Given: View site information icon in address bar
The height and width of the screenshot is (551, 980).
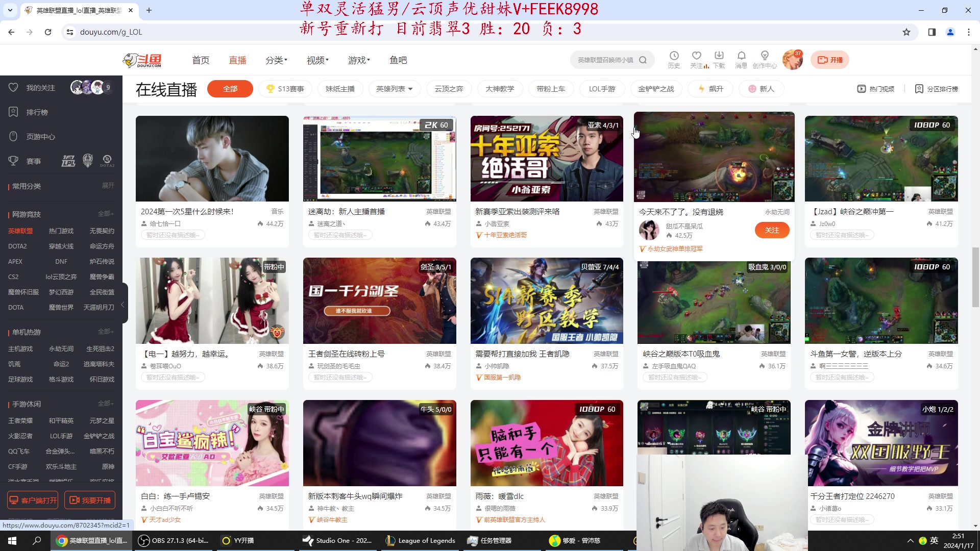Looking at the screenshot, I should click(x=70, y=32).
